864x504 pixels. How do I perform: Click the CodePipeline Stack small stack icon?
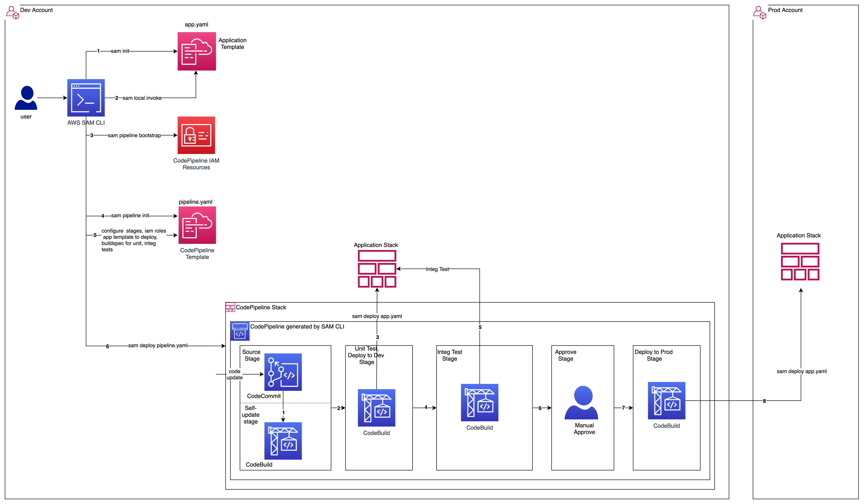point(230,307)
